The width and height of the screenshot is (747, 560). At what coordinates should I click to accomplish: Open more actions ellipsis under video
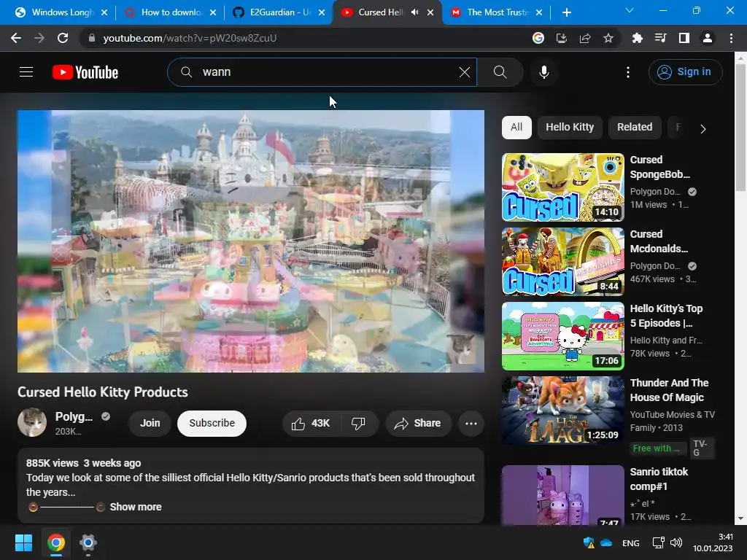point(471,424)
